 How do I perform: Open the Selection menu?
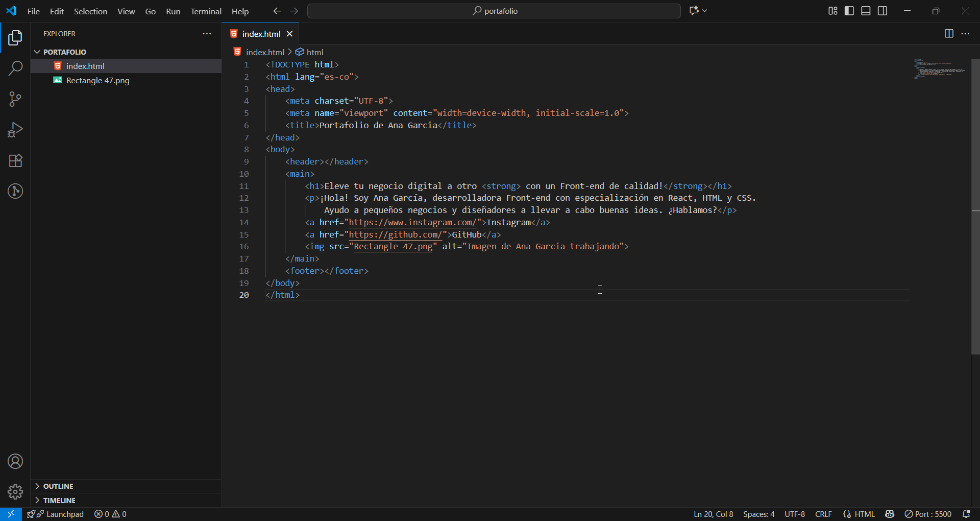tap(90, 11)
